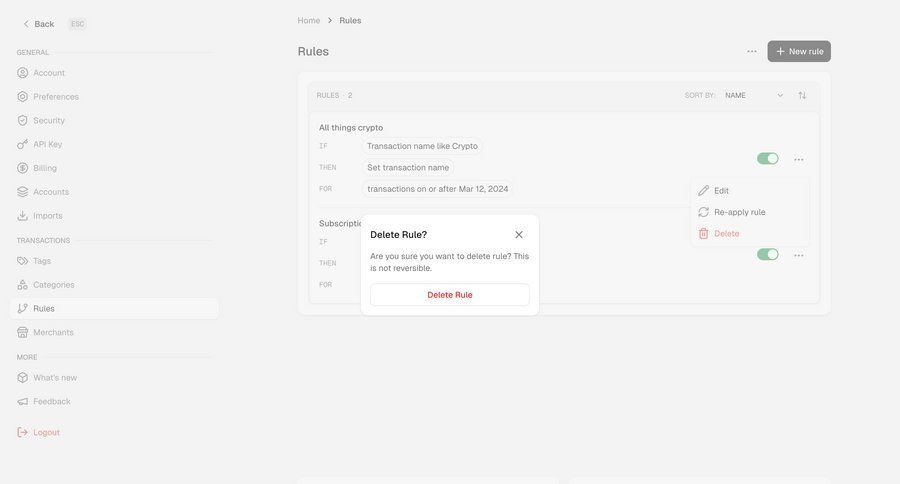Click the Categories shapes icon

click(x=22, y=285)
